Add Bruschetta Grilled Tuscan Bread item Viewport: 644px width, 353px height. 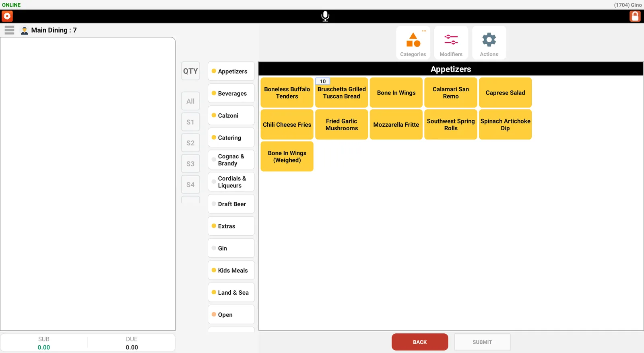click(x=341, y=92)
